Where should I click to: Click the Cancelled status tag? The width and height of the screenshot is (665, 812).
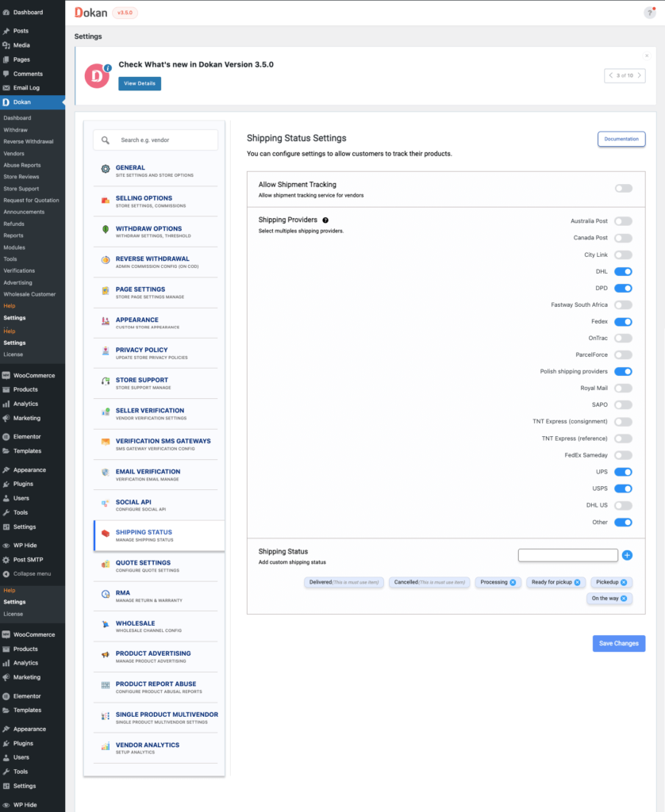pyautogui.click(x=429, y=583)
